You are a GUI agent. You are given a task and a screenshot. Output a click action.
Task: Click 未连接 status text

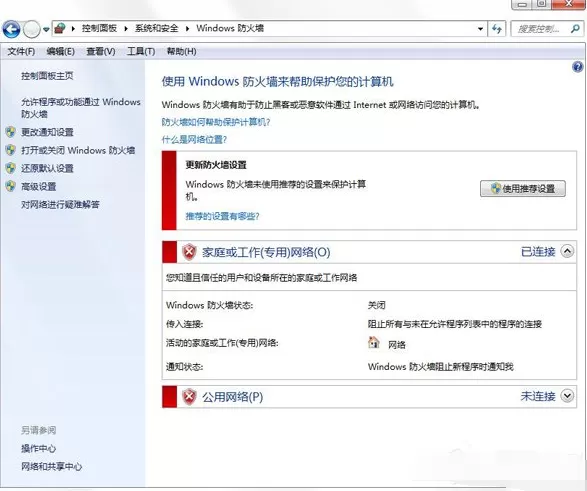pyautogui.click(x=538, y=396)
